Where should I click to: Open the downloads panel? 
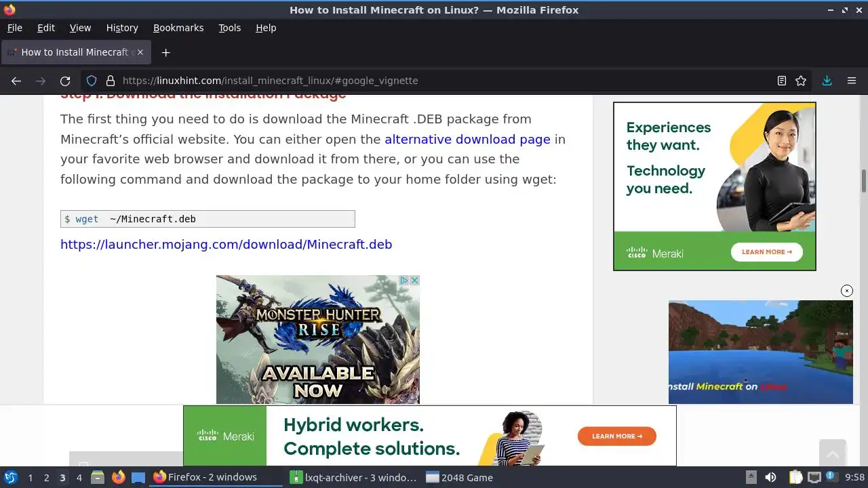(x=827, y=81)
